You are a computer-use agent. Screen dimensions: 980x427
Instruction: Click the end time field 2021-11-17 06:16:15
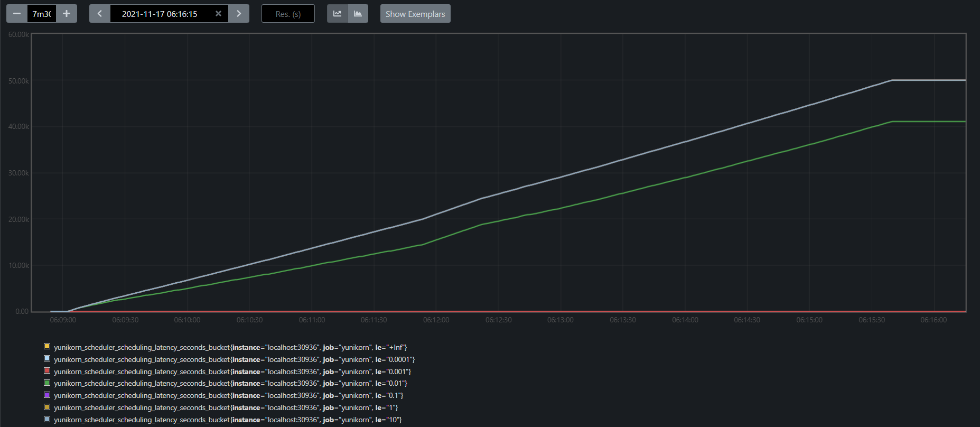pyautogui.click(x=159, y=14)
